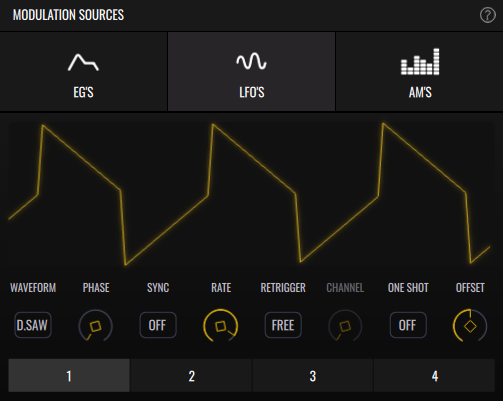Open the help question mark icon
The height and width of the screenshot is (401, 503).
point(487,15)
